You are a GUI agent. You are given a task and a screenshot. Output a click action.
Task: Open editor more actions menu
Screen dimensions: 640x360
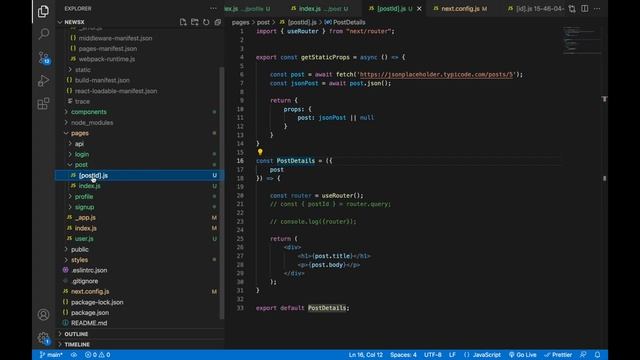tap(597, 9)
